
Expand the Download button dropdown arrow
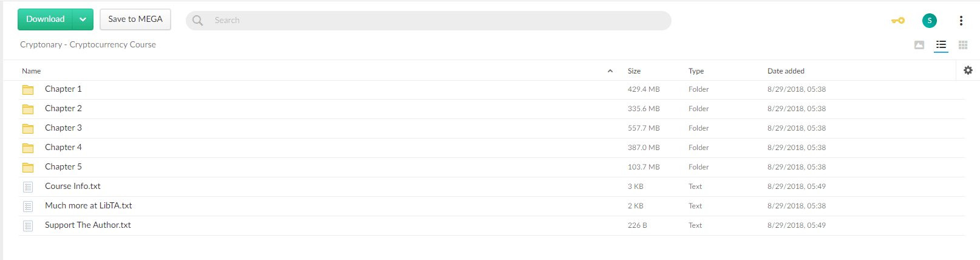83,19
